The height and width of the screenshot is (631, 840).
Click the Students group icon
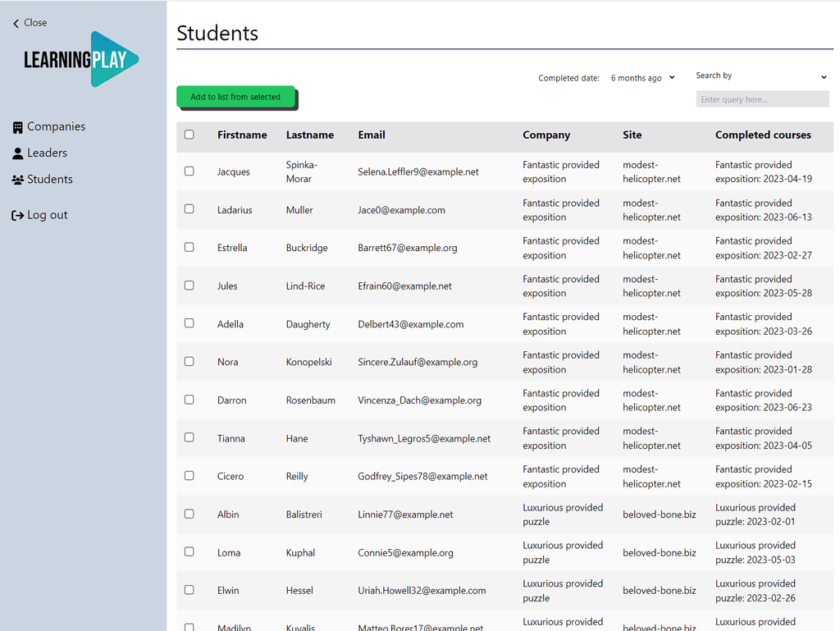tap(18, 180)
